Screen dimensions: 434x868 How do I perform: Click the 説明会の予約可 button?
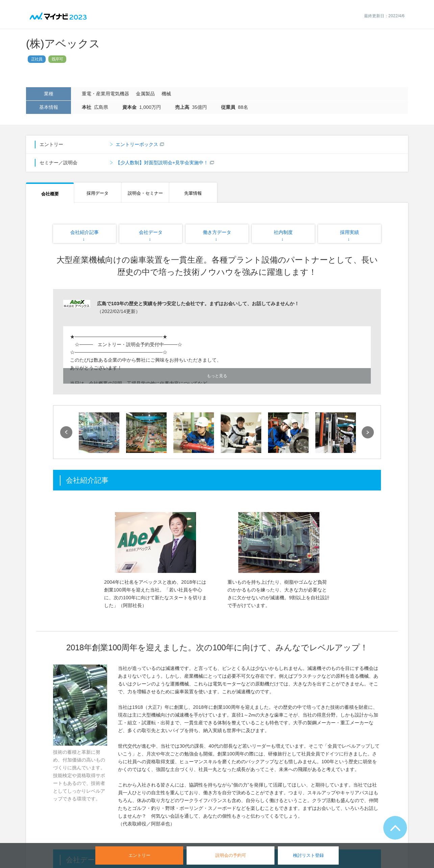click(231, 855)
